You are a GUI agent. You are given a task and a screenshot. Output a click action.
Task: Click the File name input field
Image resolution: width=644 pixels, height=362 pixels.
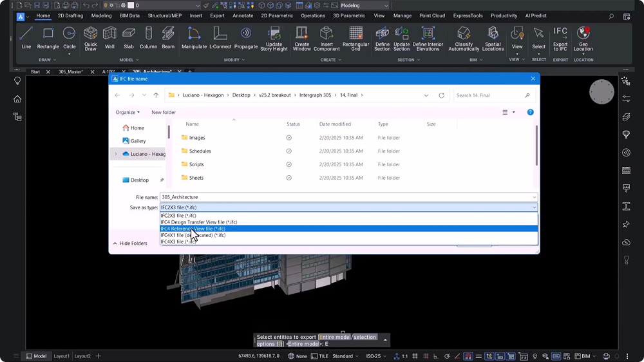348,197
